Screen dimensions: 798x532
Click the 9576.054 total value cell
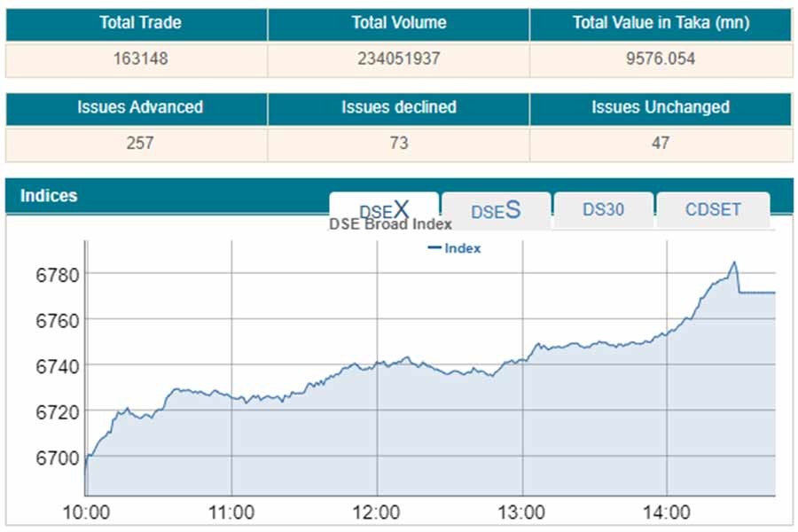click(661, 59)
